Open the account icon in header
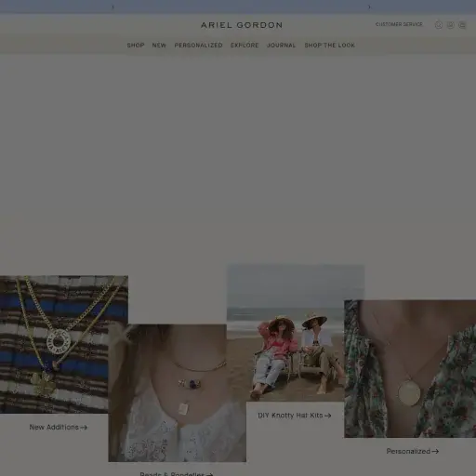 (450, 25)
